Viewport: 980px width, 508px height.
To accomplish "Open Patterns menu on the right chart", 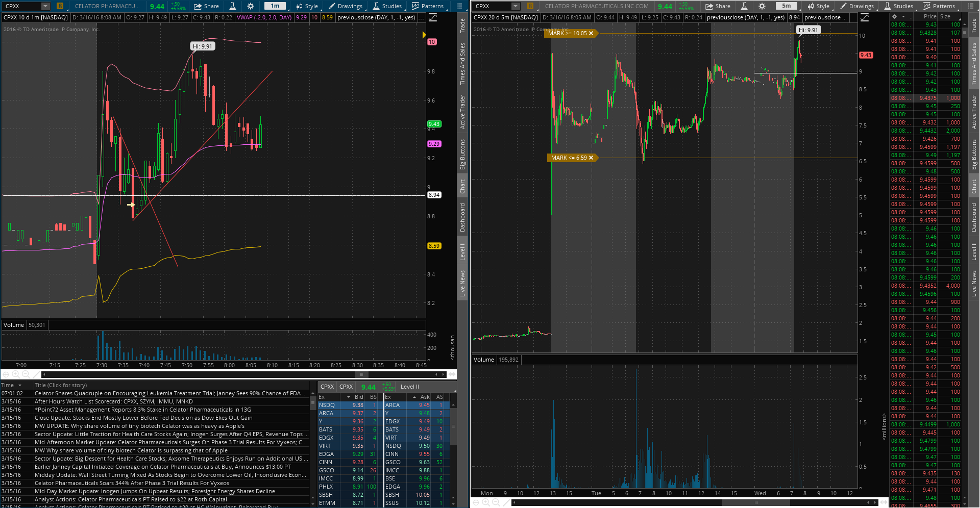I will (939, 6).
